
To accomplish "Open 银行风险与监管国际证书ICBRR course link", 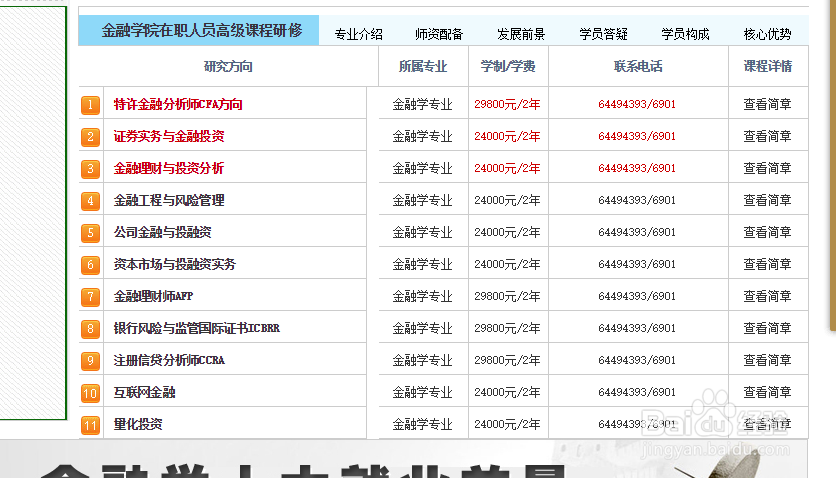I will (x=197, y=328).
